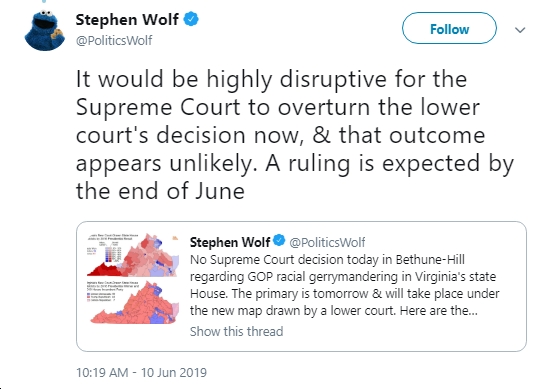Click the main tweet text about Supreme Court
This screenshot has width=537, height=389.
tap(295, 135)
